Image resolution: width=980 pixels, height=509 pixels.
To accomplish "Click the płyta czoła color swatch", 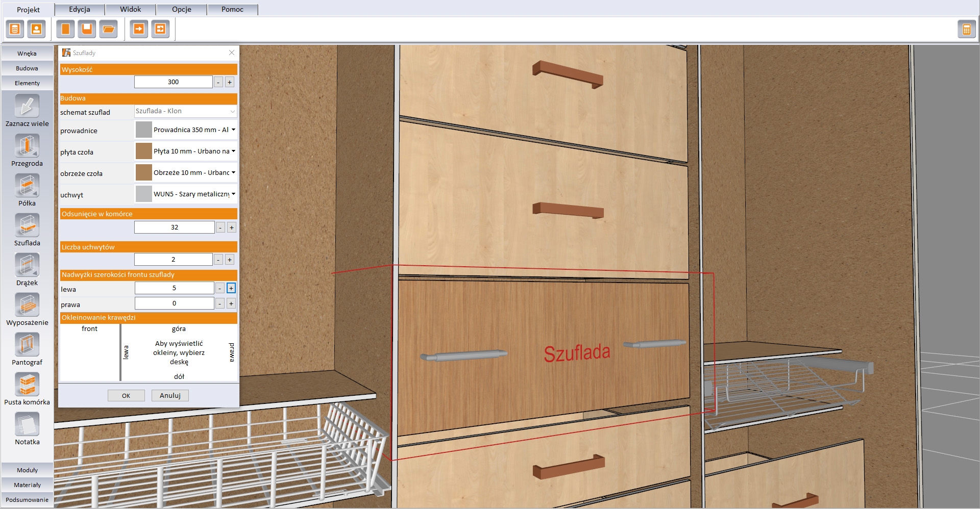I will pyautogui.click(x=143, y=151).
